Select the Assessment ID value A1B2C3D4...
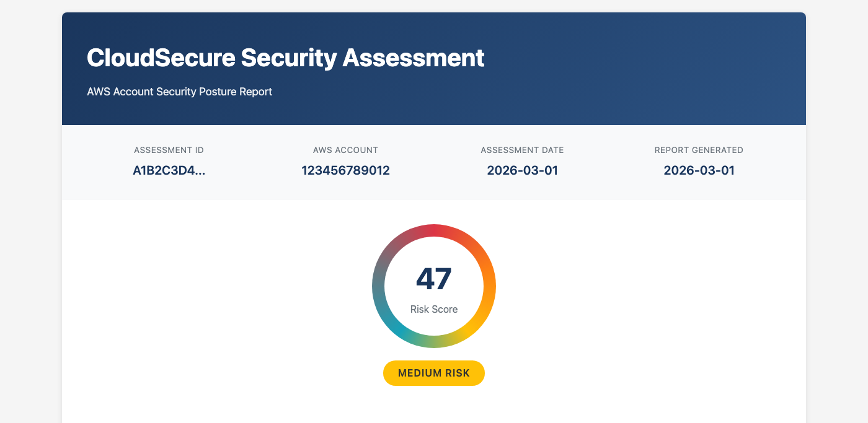This screenshot has height=423, width=868. point(169,170)
